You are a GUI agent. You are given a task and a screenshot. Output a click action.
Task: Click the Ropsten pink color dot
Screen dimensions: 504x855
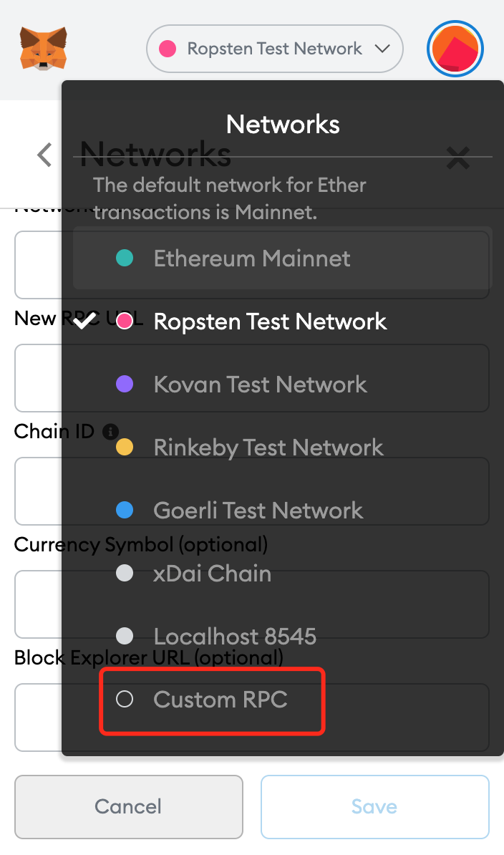[125, 322]
